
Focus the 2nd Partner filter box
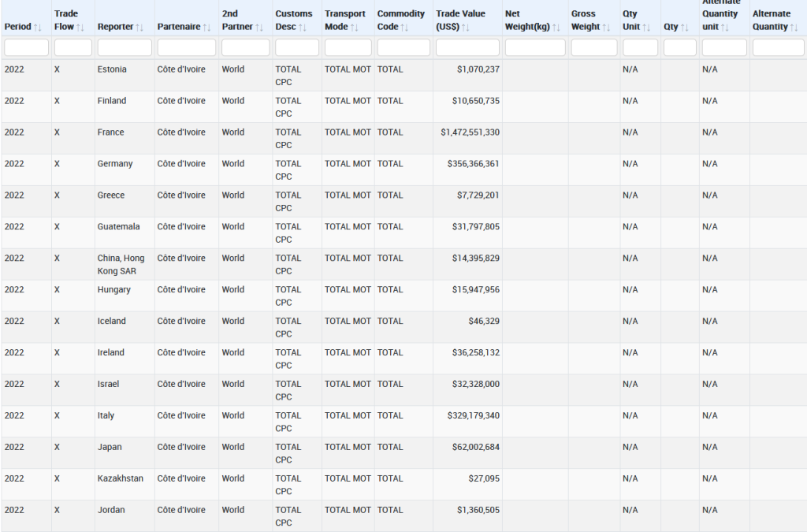[246, 47]
